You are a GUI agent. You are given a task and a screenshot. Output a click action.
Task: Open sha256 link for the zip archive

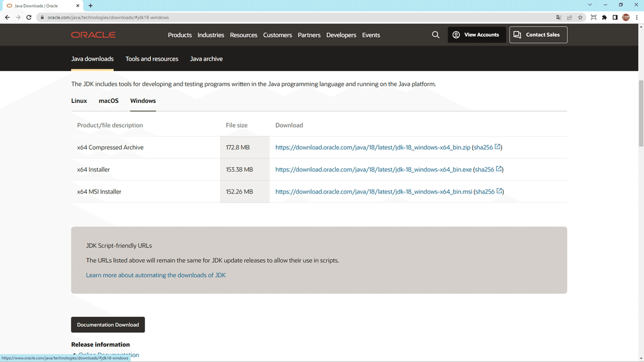point(484,147)
